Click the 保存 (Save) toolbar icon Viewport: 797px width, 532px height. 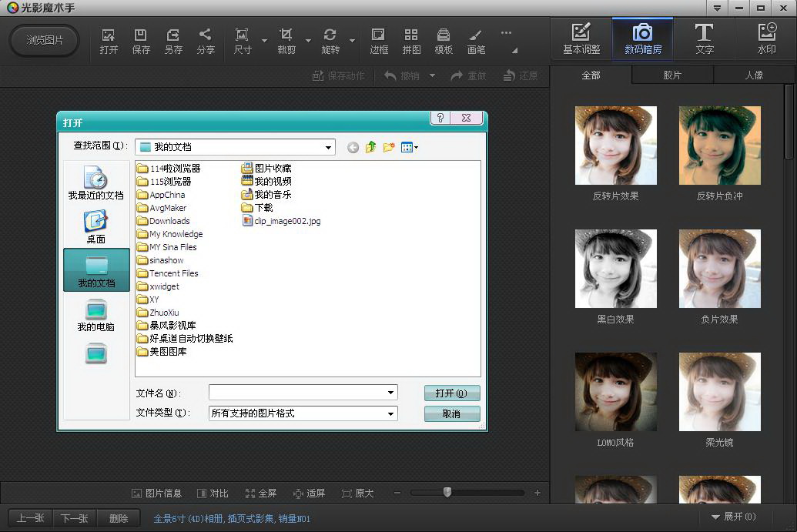point(141,41)
